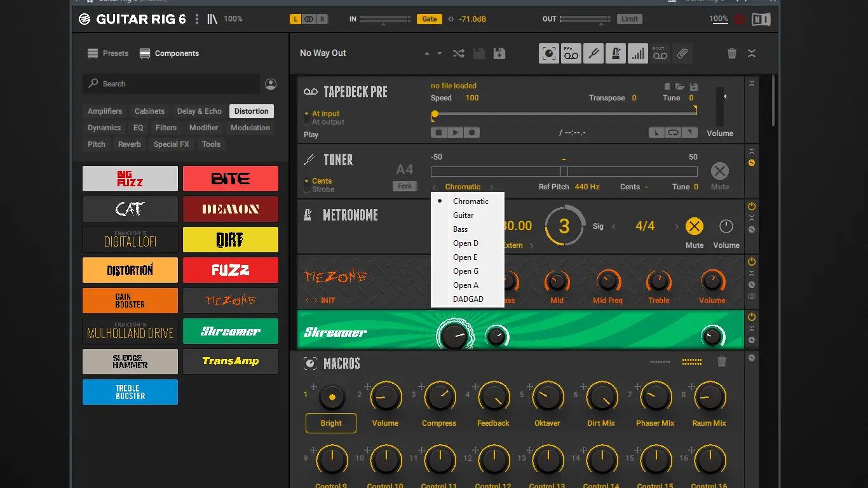The image size is (868, 488).
Task: Select the next time signature arrow
Action: 676,226
